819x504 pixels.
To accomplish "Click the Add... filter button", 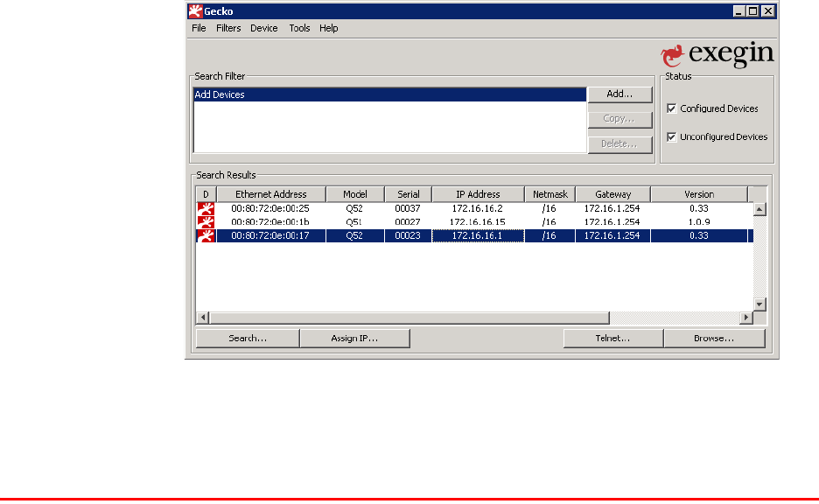I will pos(620,94).
